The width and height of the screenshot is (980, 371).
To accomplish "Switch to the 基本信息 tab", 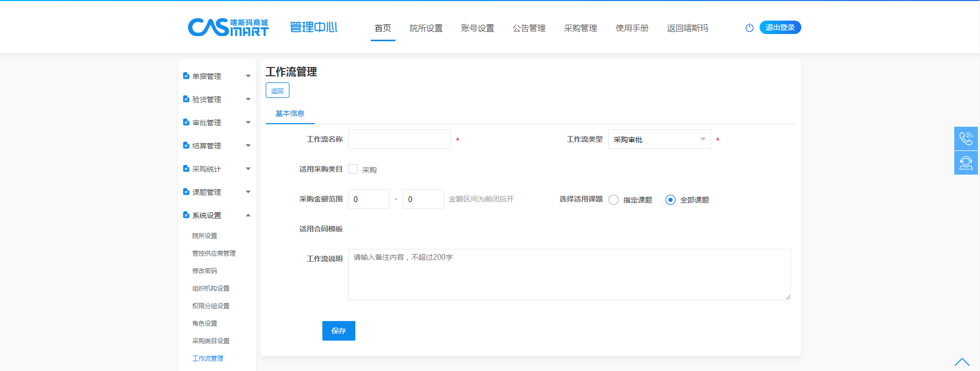I will [290, 113].
